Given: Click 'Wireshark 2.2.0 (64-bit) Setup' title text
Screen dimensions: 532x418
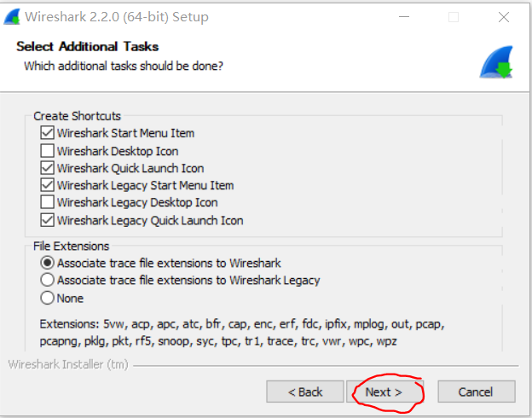Looking at the screenshot, I should click(117, 17).
